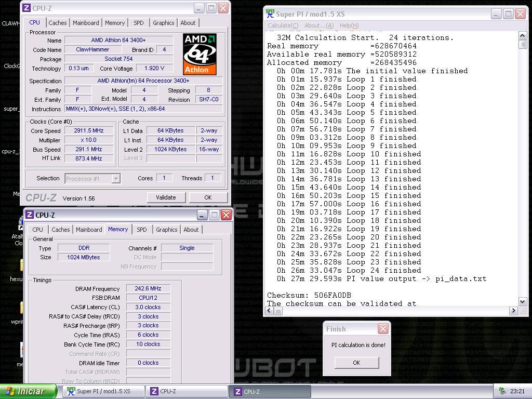Click Multiplier value x 10.0
Image resolution: width=532 pixels, height=399 pixels.
89,140
